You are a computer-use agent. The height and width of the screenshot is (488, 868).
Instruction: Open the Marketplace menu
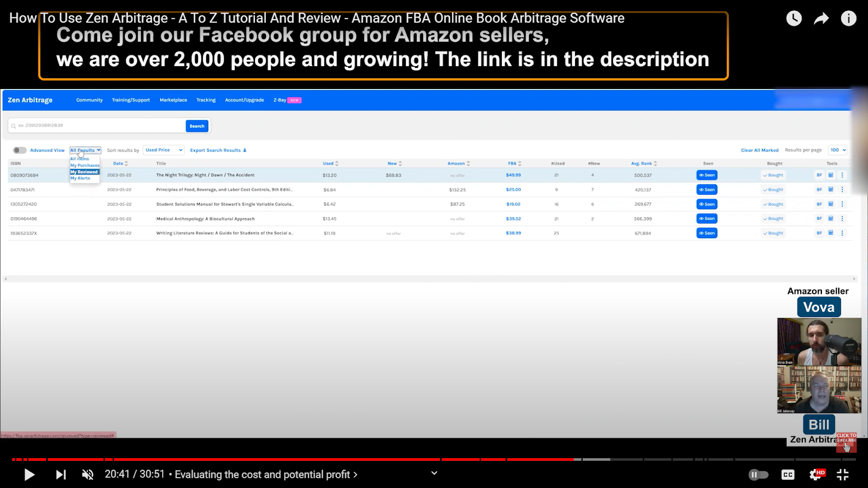(x=173, y=100)
